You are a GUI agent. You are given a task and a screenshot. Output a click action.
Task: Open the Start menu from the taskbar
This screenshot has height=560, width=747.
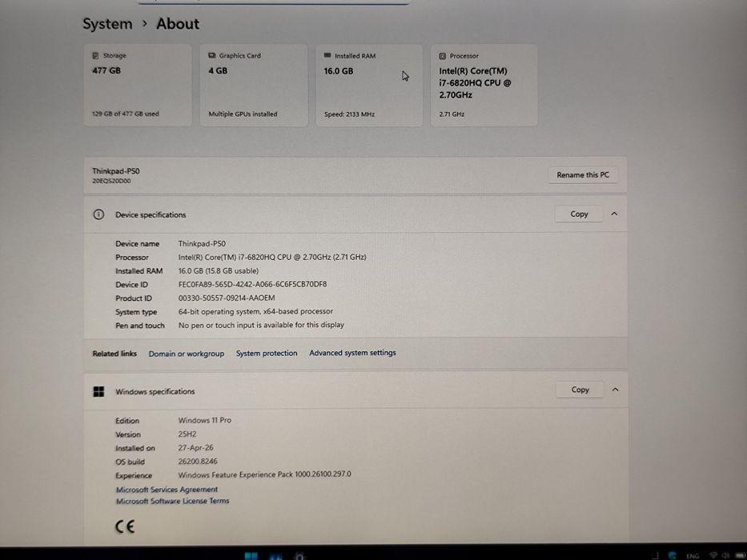251,556
